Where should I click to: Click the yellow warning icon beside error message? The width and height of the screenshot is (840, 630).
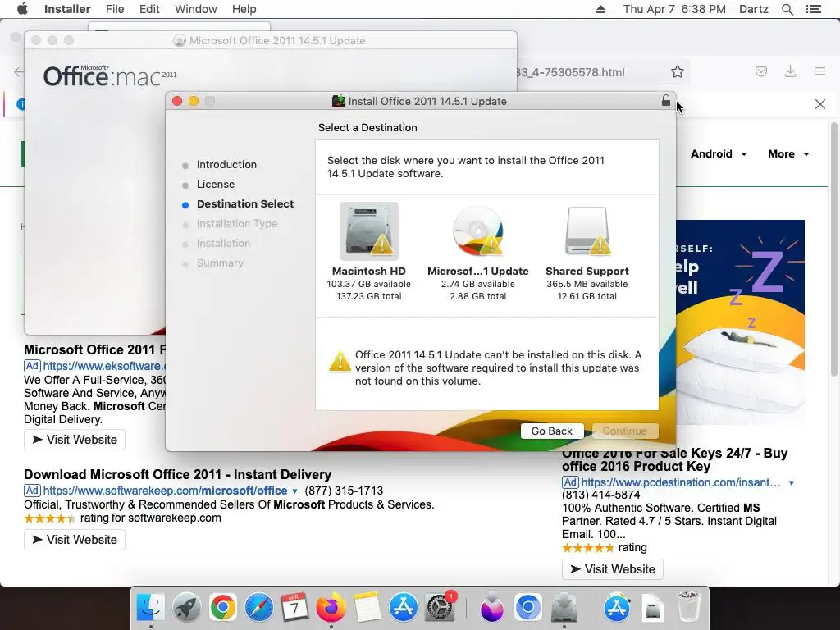coord(340,362)
